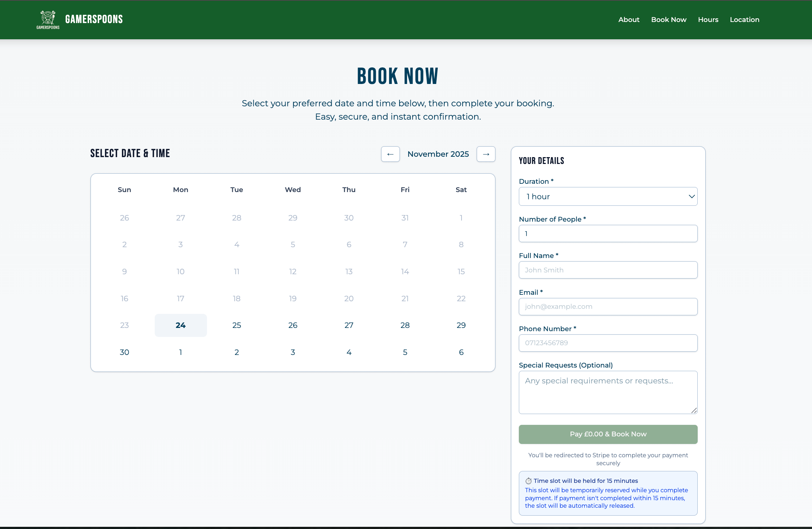Click the Number of People field
812x529 pixels.
point(608,234)
